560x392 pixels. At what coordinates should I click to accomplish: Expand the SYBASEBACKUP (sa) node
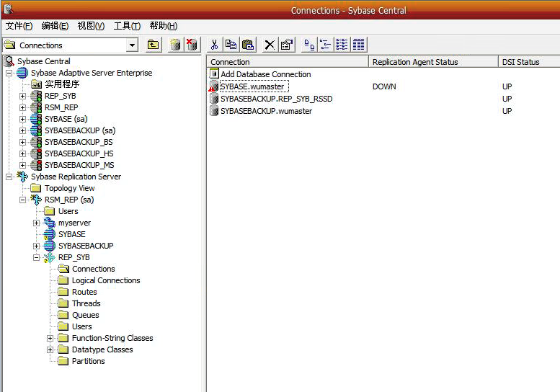tap(23, 130)
